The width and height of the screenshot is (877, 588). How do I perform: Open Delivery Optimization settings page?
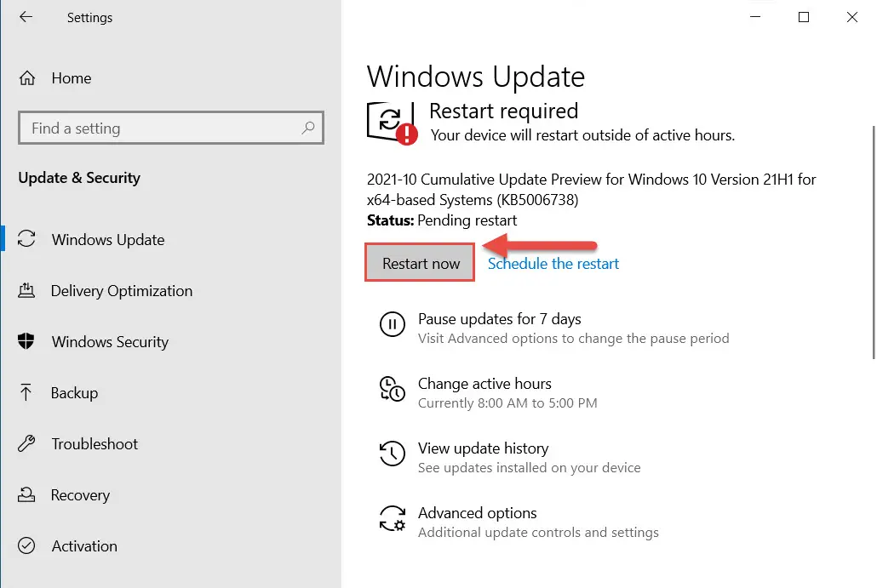pos(122,291)
